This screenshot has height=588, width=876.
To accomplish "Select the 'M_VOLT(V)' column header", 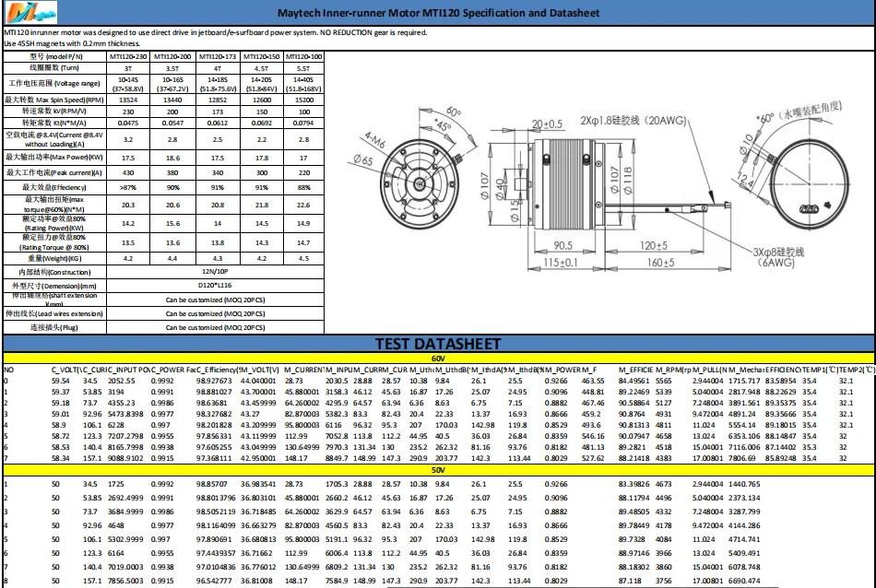I will (260, 370).
